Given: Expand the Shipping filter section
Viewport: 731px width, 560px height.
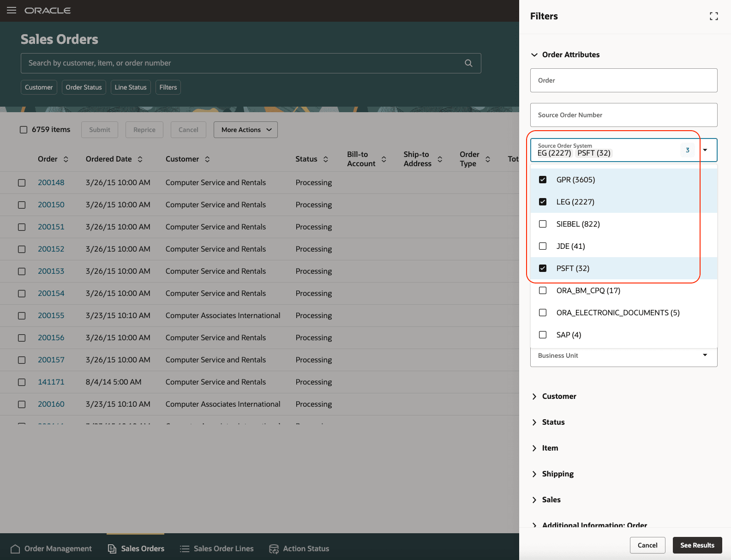Looking at the screenshot, I should [x=534, y=474].
